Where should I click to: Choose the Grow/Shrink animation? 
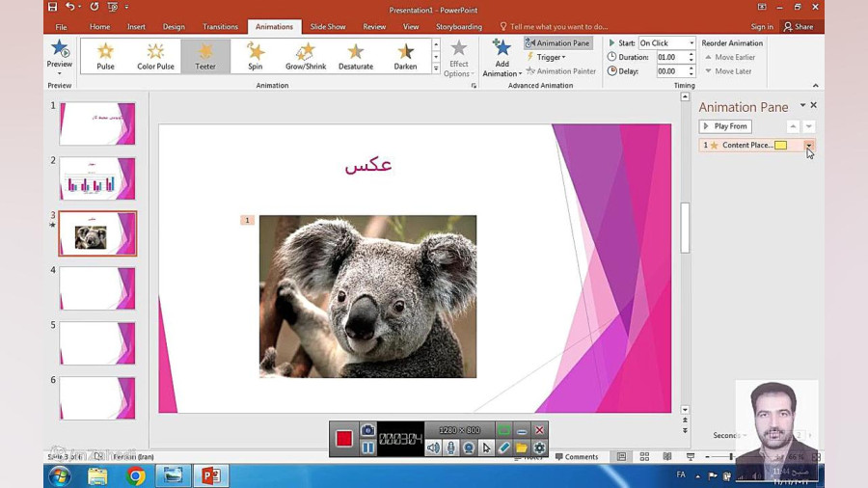[306, 57]
